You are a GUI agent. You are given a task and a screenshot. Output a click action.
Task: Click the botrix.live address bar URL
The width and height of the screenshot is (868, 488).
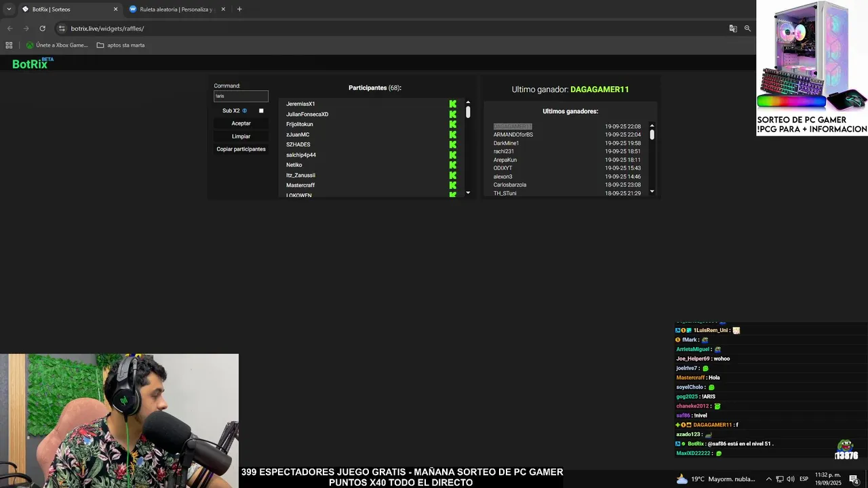(x=107, y=28)
